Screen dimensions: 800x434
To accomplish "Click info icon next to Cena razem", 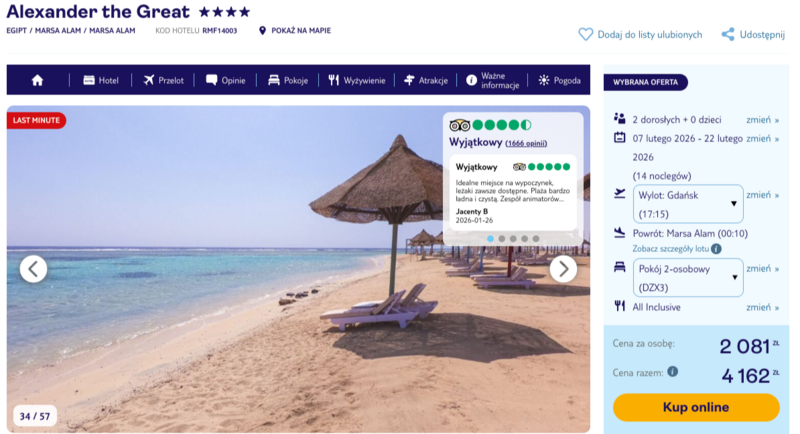I will [673, 371].
